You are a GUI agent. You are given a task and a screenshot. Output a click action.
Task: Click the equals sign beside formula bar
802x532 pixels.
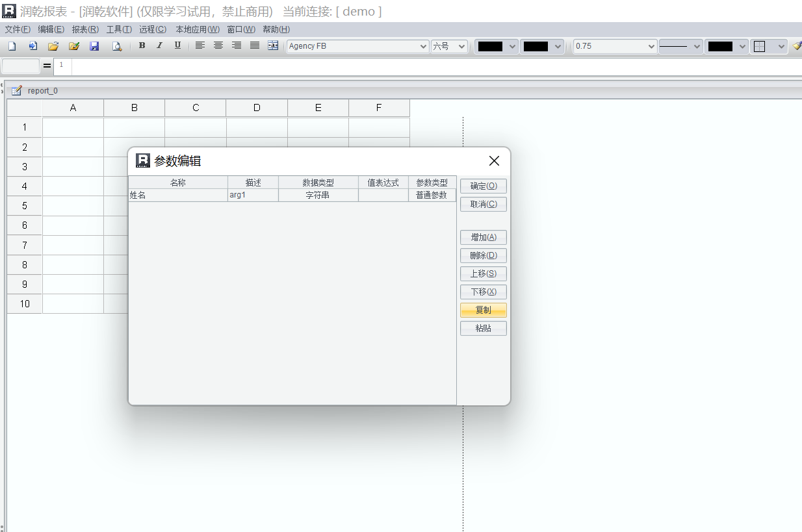(47, 66)
